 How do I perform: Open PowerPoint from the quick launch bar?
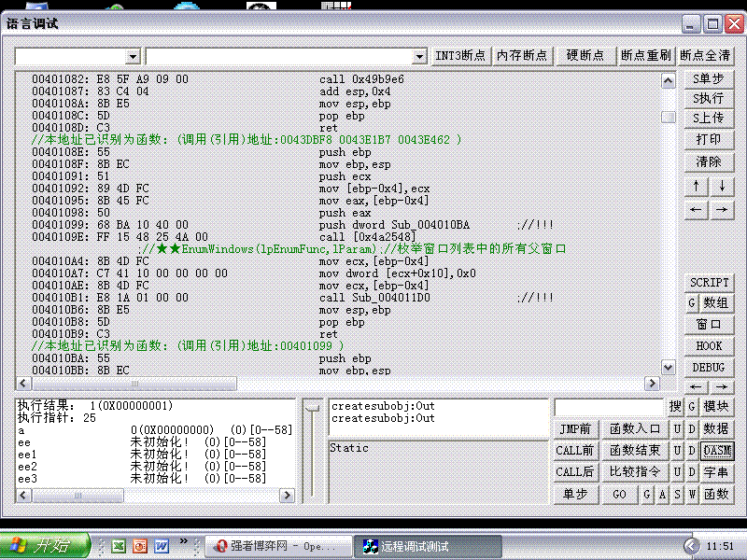pyautogui.click(x=140, y=546)
